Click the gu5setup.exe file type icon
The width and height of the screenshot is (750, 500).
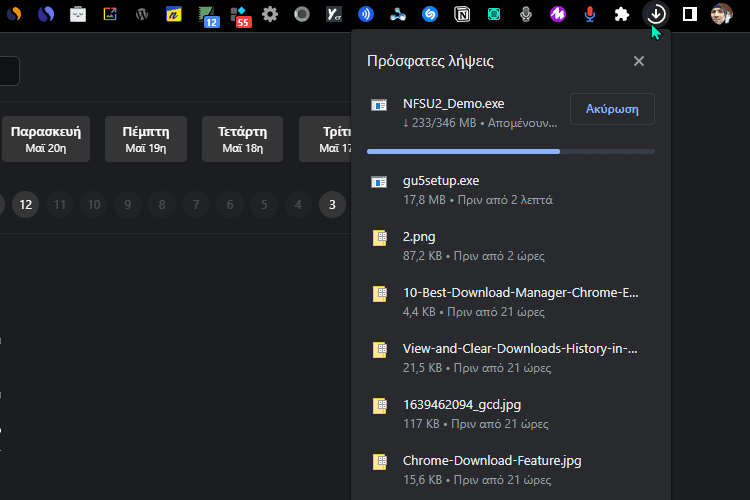point(379,182)
